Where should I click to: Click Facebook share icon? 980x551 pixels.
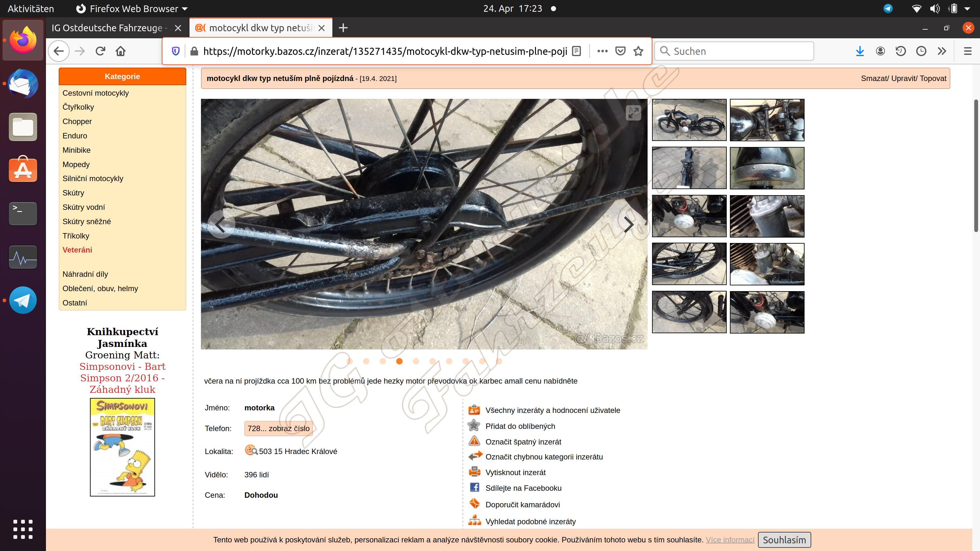tap(474, 487)
